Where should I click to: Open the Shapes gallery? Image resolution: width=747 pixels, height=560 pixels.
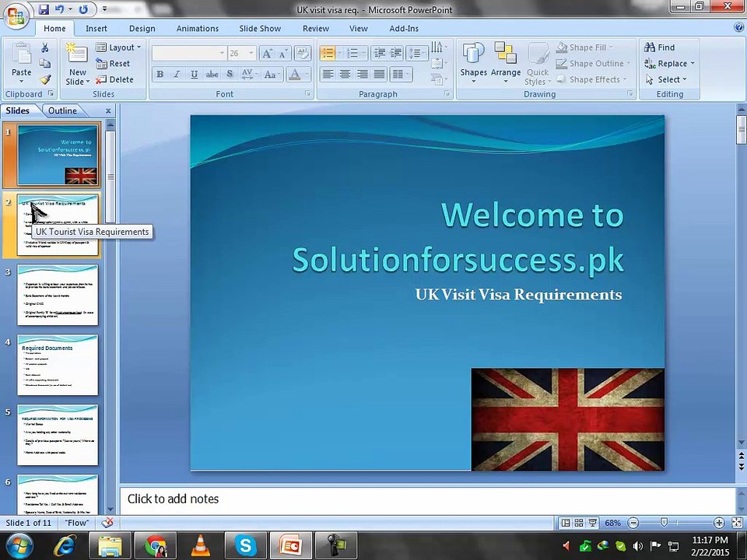[x=473, y=63]
